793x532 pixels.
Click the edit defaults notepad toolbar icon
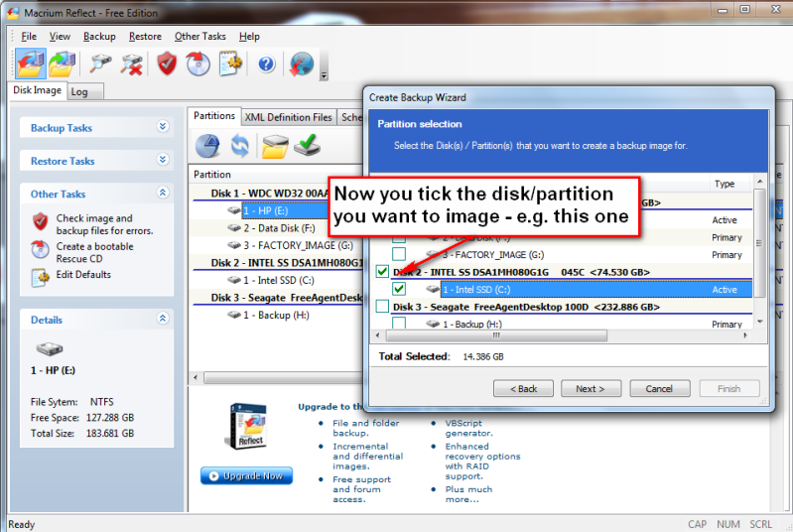pos(230,65)
